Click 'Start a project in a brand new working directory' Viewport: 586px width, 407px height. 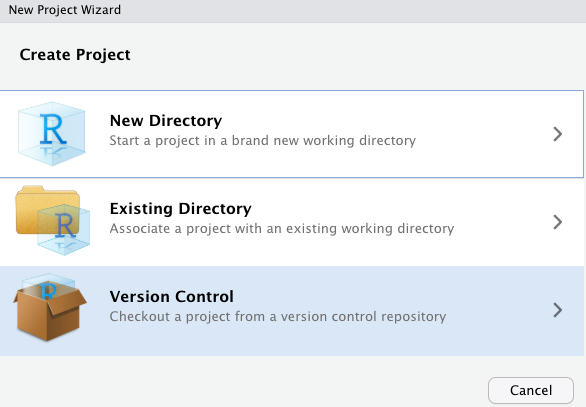coord(262,141)
